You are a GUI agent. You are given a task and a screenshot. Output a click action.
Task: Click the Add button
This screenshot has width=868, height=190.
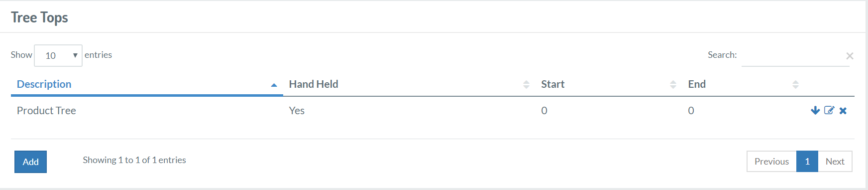pyautogui.click(x=30, y=162)
